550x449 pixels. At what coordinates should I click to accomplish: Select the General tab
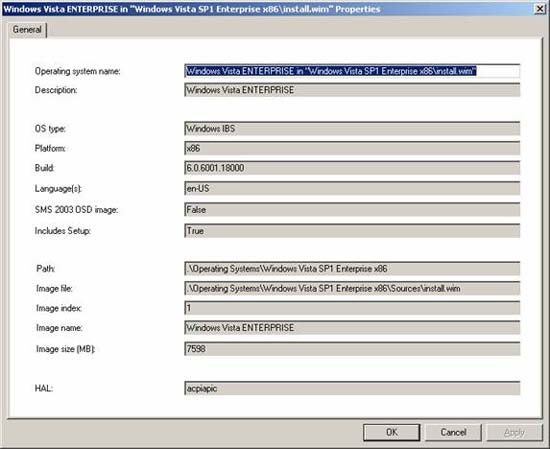coord(27,29)
